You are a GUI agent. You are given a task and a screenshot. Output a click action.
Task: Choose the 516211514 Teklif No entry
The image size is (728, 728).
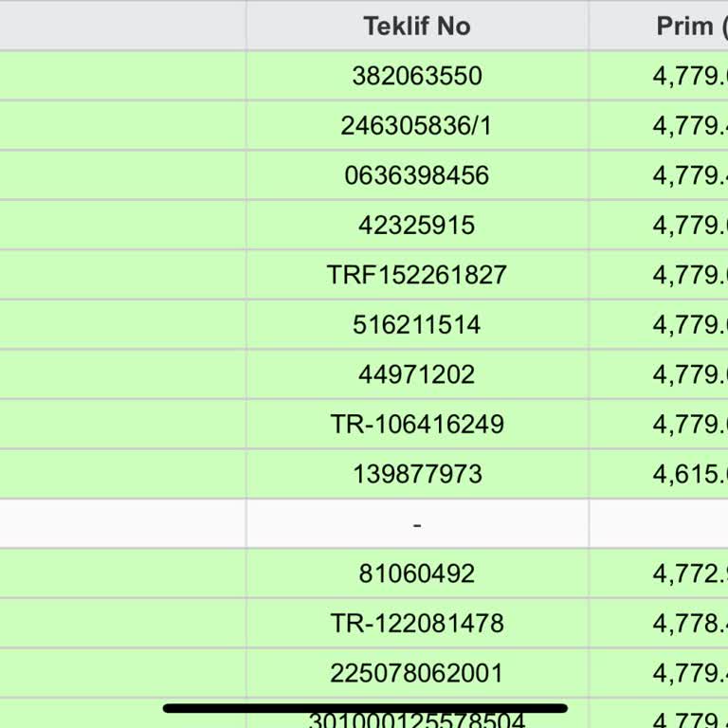(x=417, y=325)
